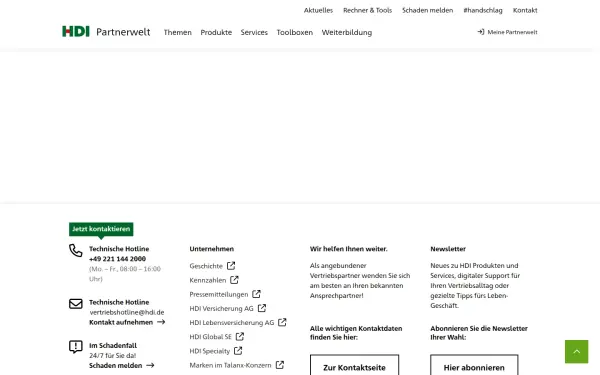Click Schaden melden in top bar
Screen dimensions: 600x375
click(427, 10)
